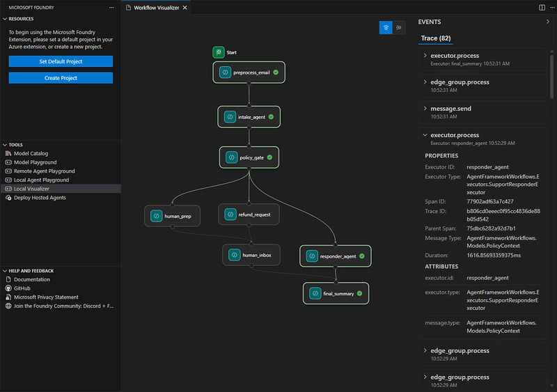Image resolution: width=557 pixels, height=392 pixels.
Task: Click the Foundry Community globe icon
Action: point(8,306)
